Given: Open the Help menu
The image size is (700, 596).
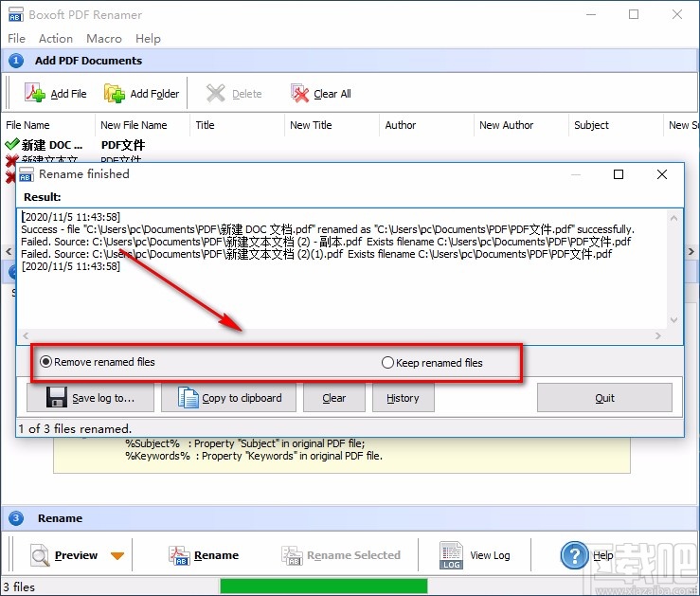Looking at the screenshot, I should pyautogui.click(x=148, y=39).
